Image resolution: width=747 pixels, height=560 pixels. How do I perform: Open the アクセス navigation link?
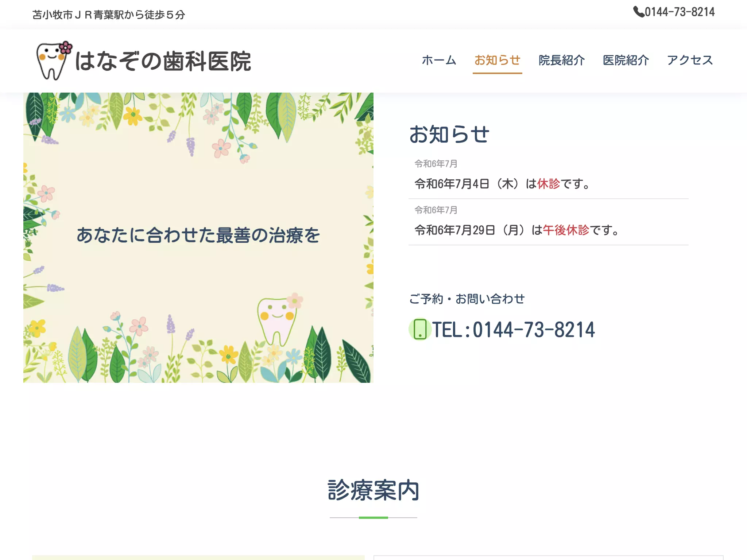coord(690,60)
